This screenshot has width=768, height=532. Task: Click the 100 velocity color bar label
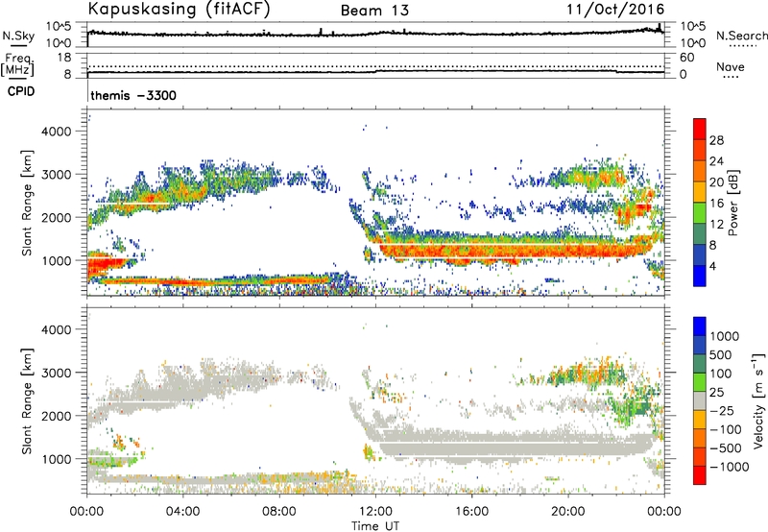click(x=721, y=374)
